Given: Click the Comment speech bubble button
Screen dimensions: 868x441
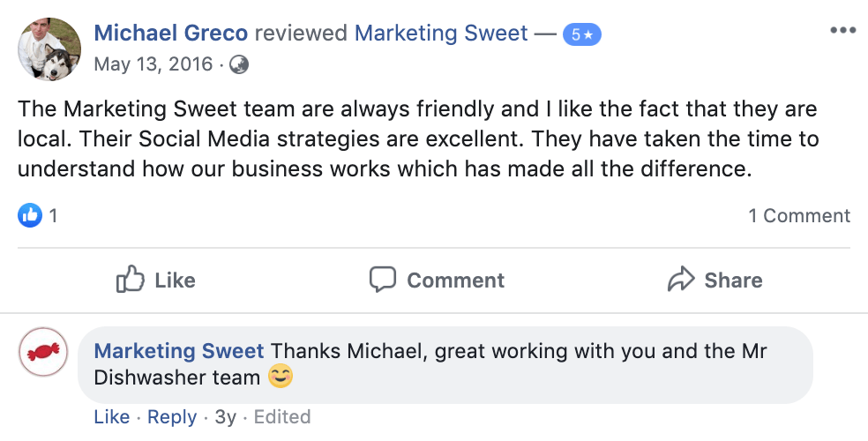Looking at the screenshot, I should [x=437, y=280].
